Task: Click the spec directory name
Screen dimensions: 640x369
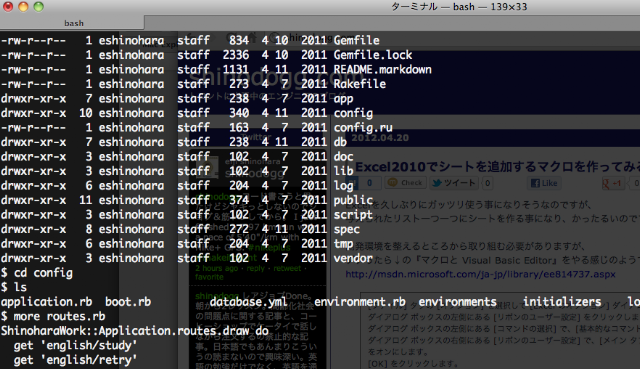Action: (347, 229)
